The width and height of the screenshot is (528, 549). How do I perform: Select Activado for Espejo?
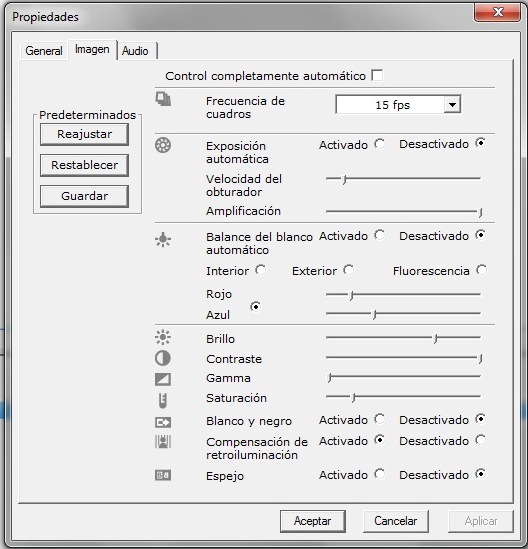pos(380,474)
